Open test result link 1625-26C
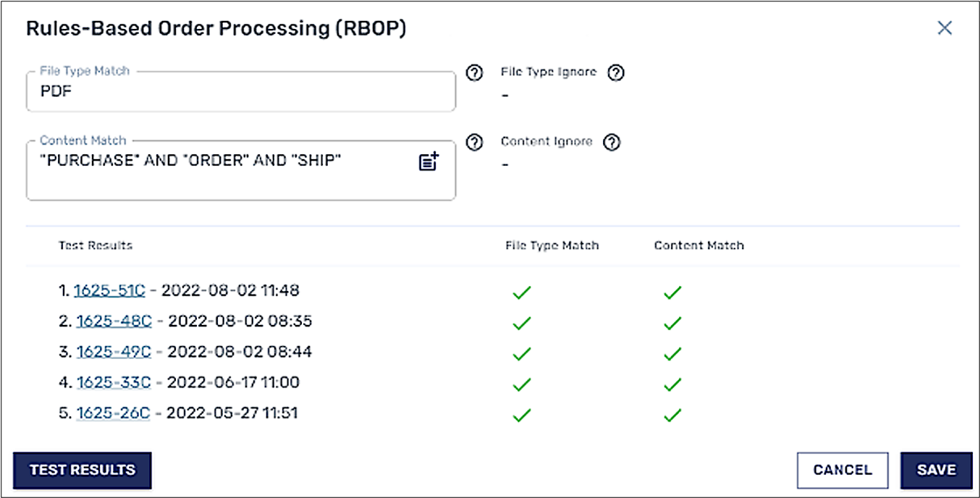 point(112,413)
